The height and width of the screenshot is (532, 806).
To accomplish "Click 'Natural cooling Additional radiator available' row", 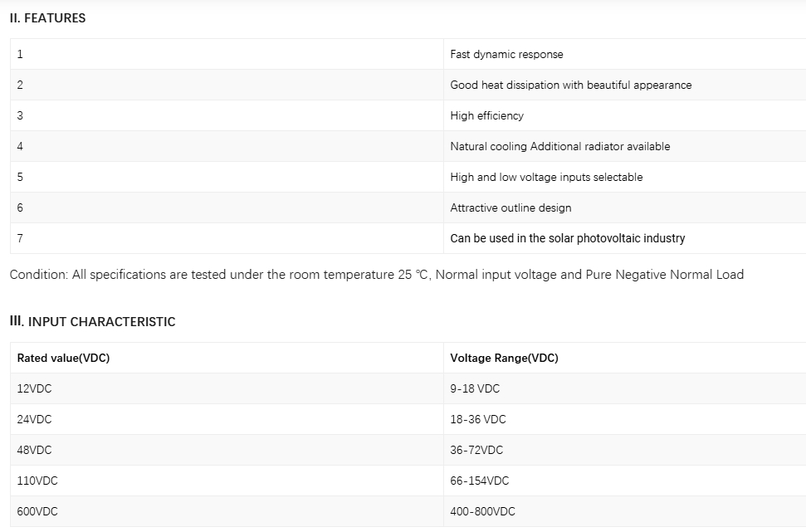I will 408,147.
